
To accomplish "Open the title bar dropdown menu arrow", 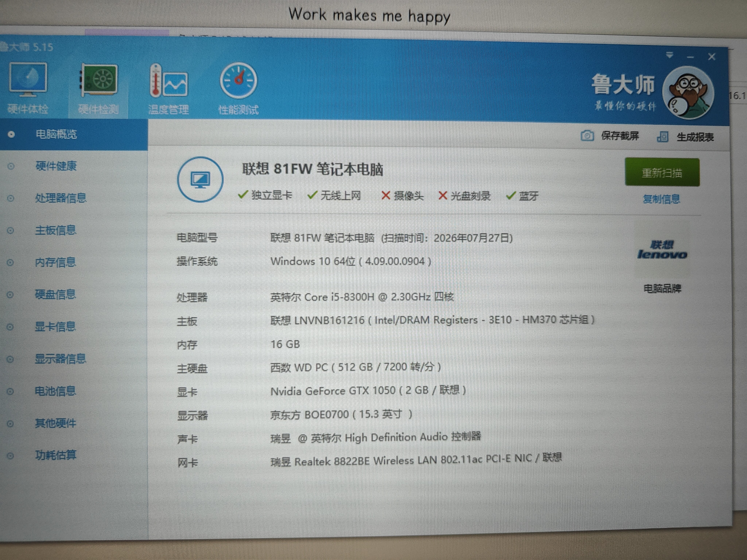I will point(670,55).
